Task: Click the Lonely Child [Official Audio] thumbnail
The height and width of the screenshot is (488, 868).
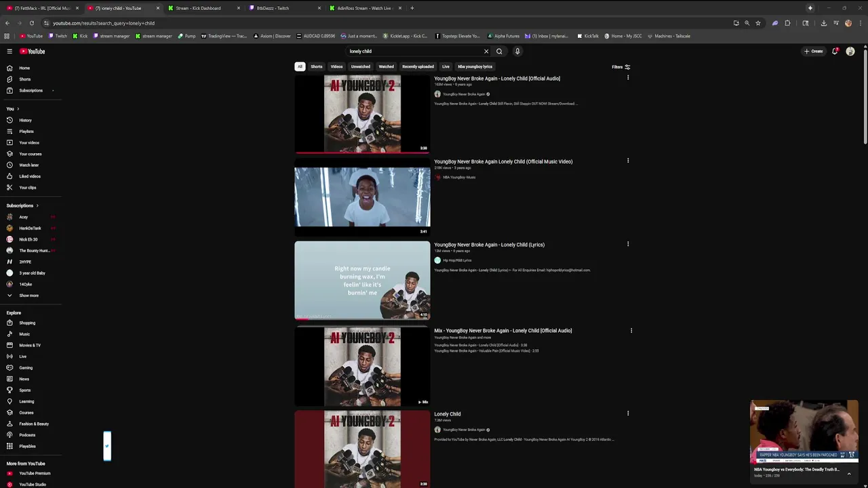Action: [x=362, y=113]
